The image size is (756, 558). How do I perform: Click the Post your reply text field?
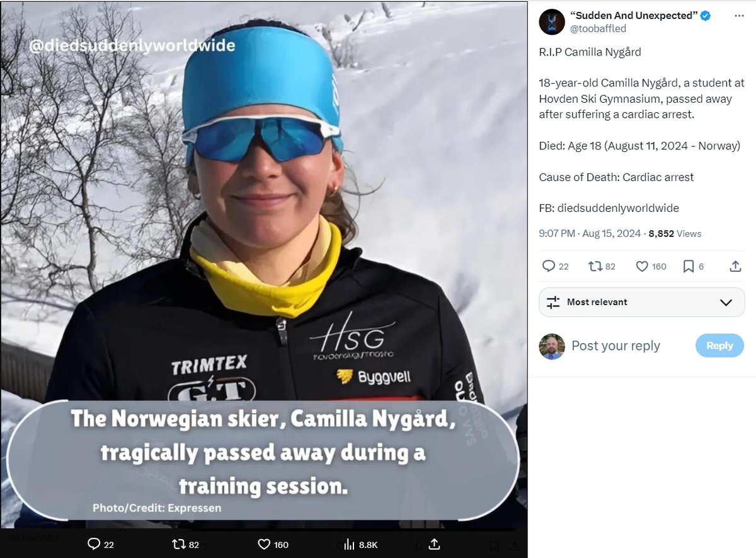point(630,346)
